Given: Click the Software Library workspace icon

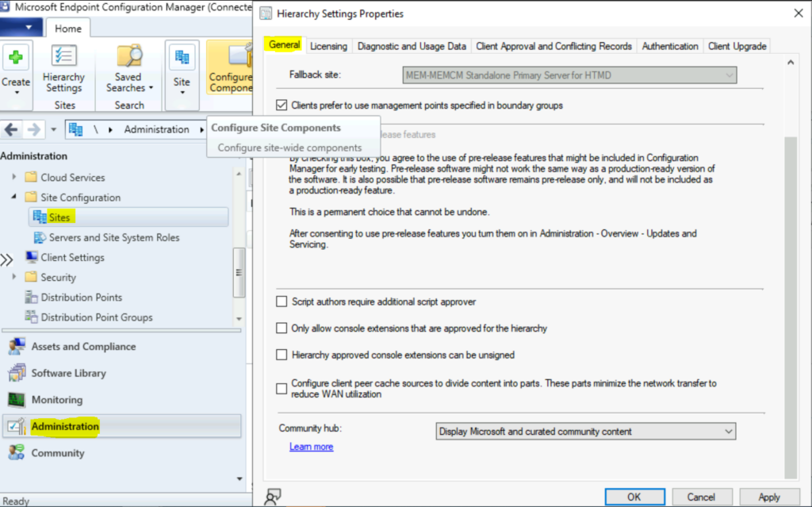Looking at the screenshot, I should point(17,373).
